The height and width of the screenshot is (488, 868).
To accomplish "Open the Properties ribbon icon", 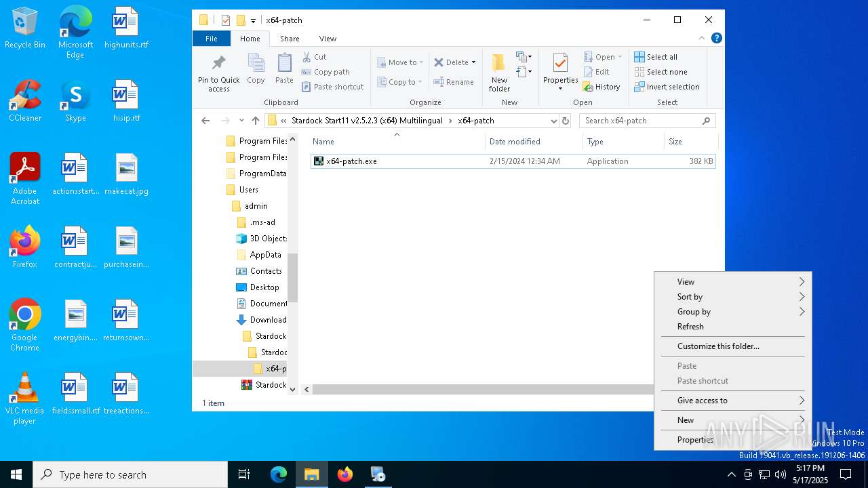I will [x=560, y=64].
